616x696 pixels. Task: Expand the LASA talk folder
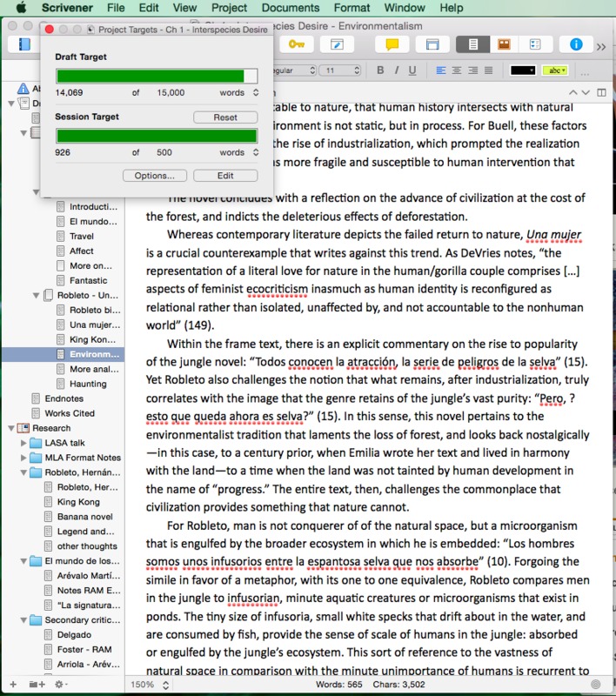pos(23,443)
